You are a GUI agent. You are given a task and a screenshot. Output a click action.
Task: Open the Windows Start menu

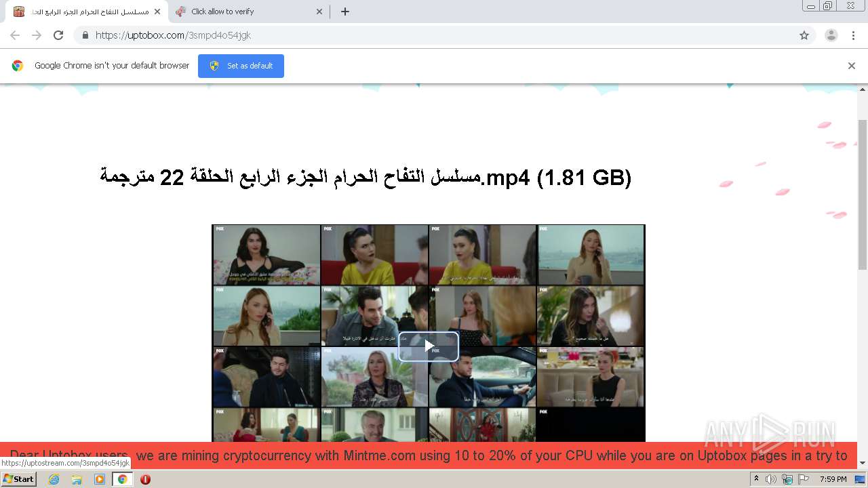pos(18,479)
